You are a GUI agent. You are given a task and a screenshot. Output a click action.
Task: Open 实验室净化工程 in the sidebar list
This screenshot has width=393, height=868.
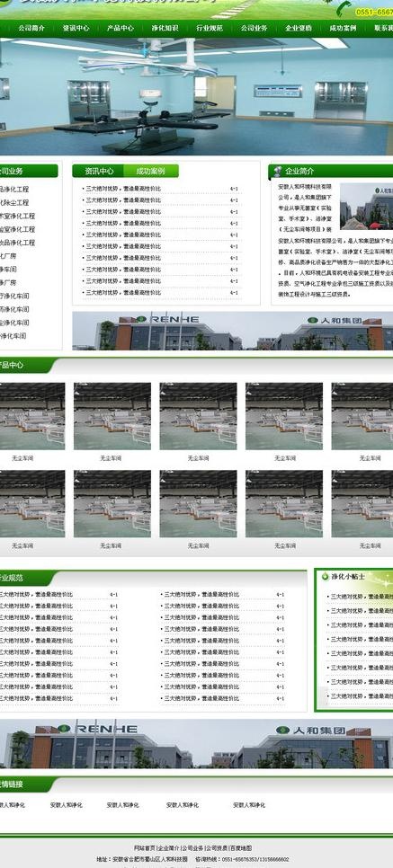click(18, 229)
